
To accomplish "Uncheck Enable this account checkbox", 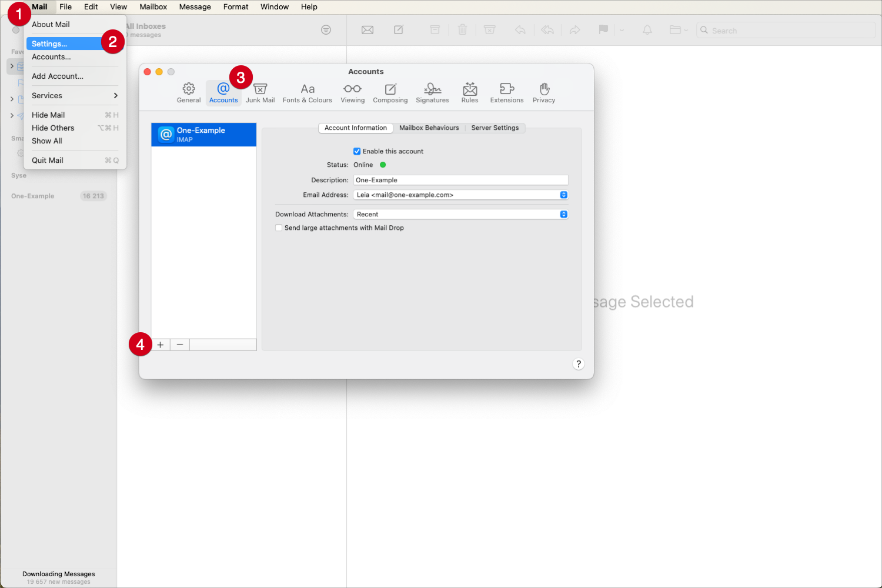I will 357,152.
